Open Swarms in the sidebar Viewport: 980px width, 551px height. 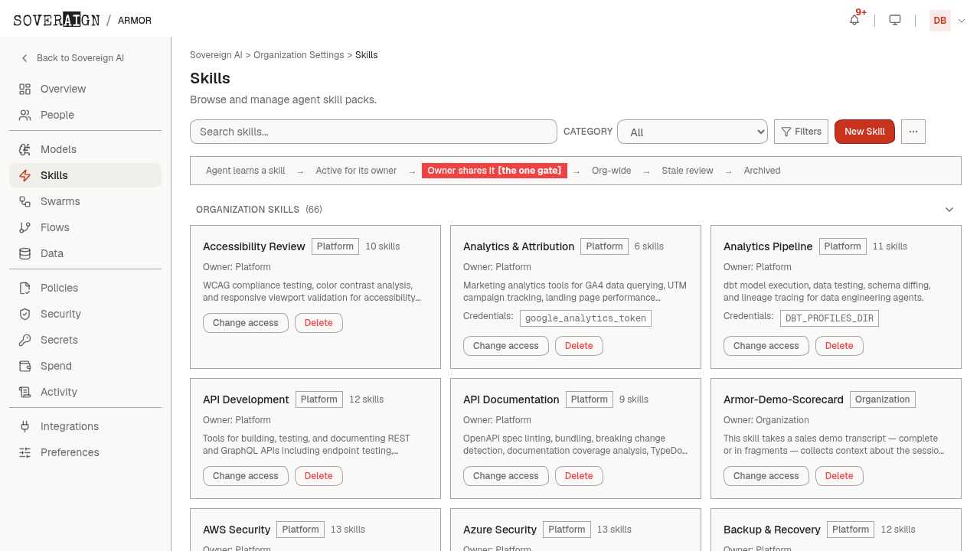pos(86,201)
